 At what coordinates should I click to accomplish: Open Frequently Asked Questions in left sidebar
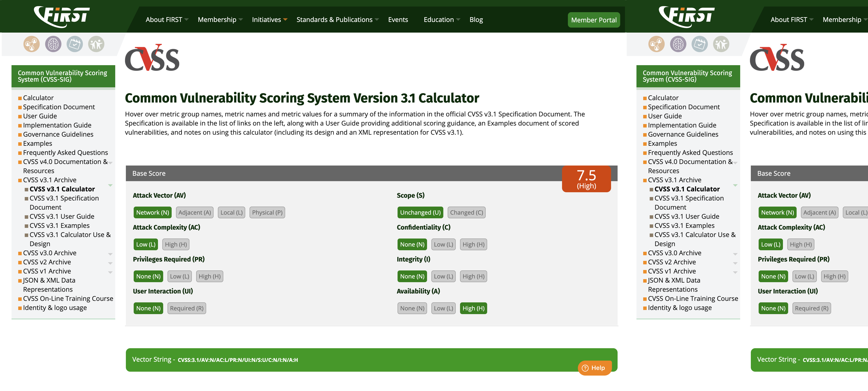65,152
